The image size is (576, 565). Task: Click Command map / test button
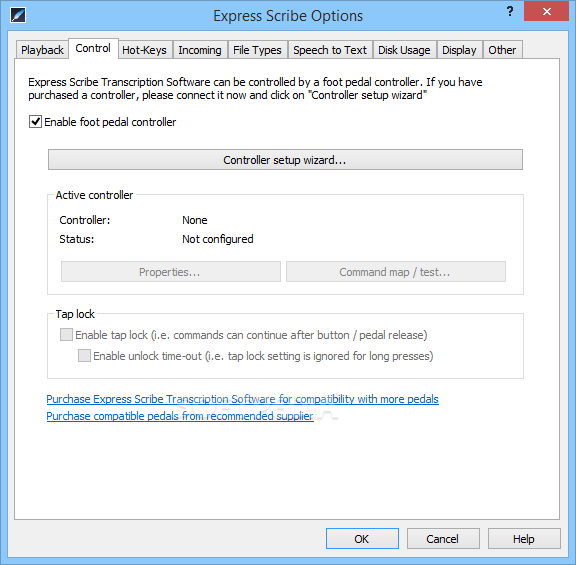396,272
